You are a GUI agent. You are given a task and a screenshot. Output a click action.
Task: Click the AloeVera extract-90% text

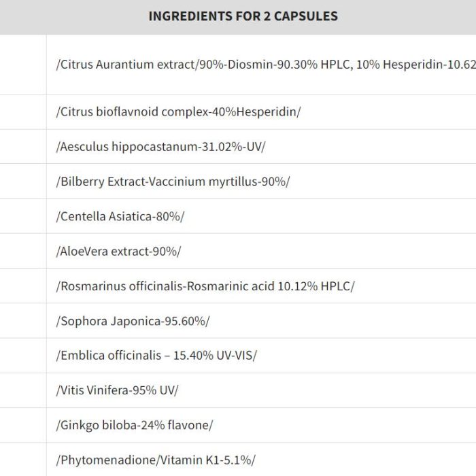pos(118,252)
